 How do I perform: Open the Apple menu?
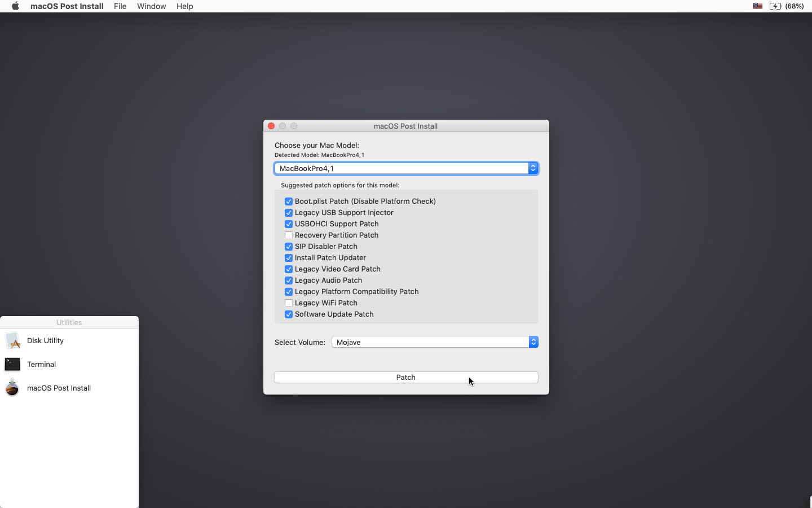pos(15,6)
